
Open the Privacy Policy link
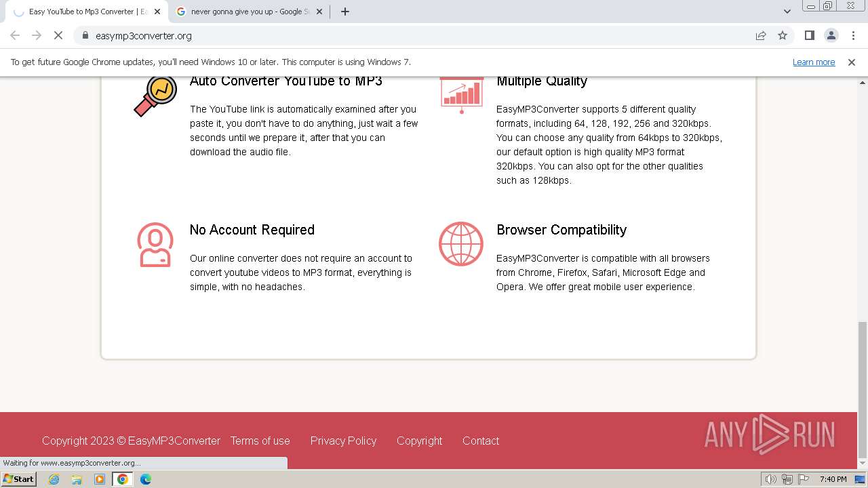(x=343, y=441)
